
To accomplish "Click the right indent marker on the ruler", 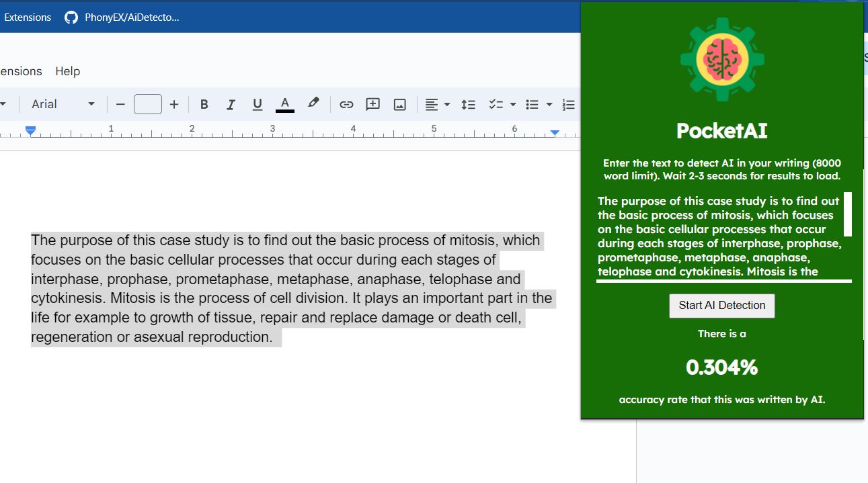I will [555, 133].
